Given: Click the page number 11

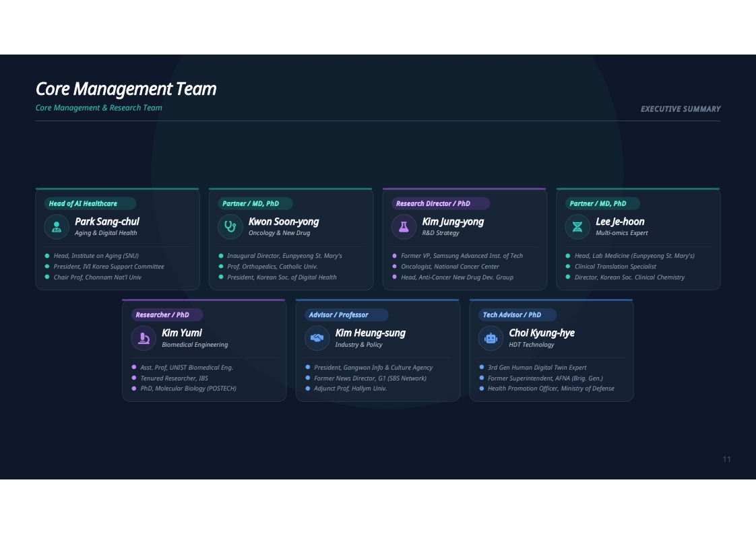Looking at the screenshot, I should 726,459.
